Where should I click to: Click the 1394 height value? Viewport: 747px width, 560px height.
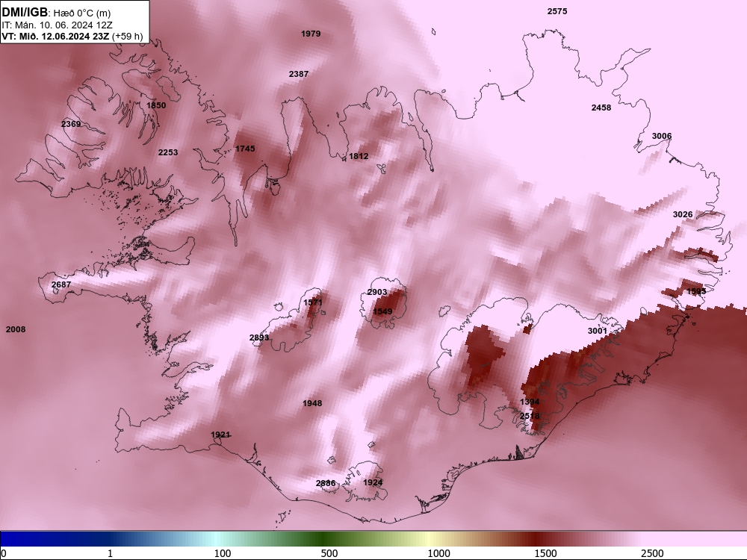click(530, 402)
